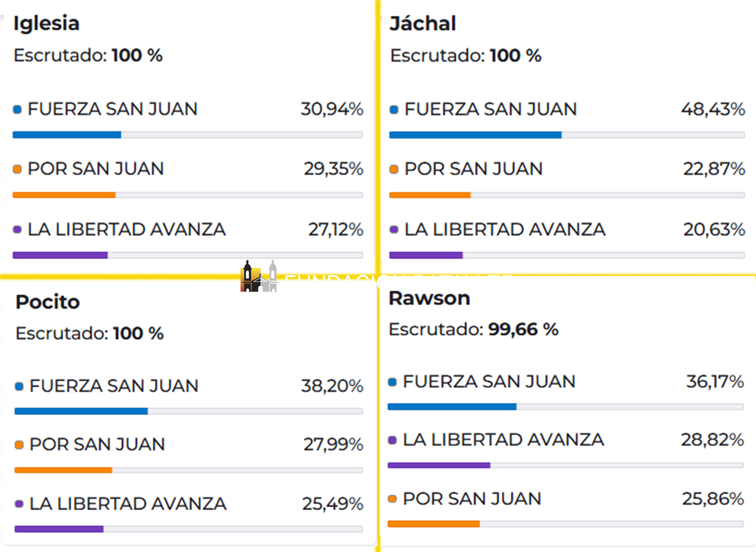Click the purple La Libertad Avanza bar in Rawson
This screenshot has height=552, width=756.
click(x=438, y=465)
